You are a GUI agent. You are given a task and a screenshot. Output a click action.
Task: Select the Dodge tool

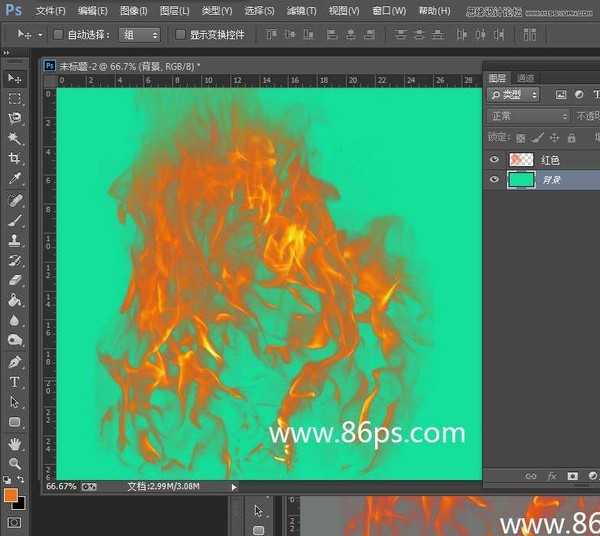[x=15, y=340]
